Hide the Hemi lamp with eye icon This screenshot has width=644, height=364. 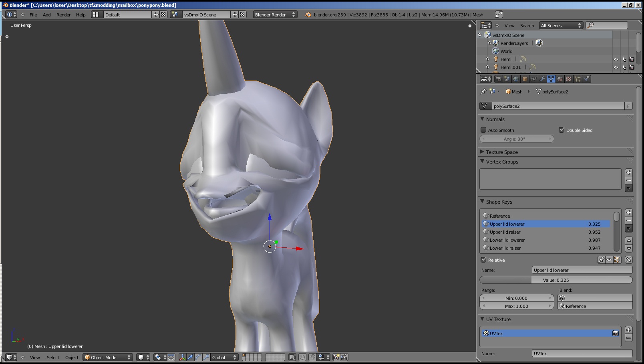[616, 59]
